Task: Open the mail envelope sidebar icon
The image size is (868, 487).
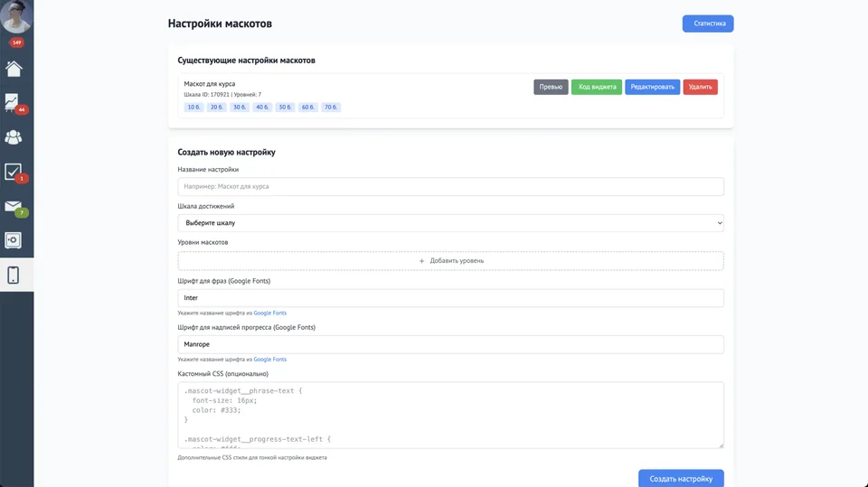Action: 14,206
